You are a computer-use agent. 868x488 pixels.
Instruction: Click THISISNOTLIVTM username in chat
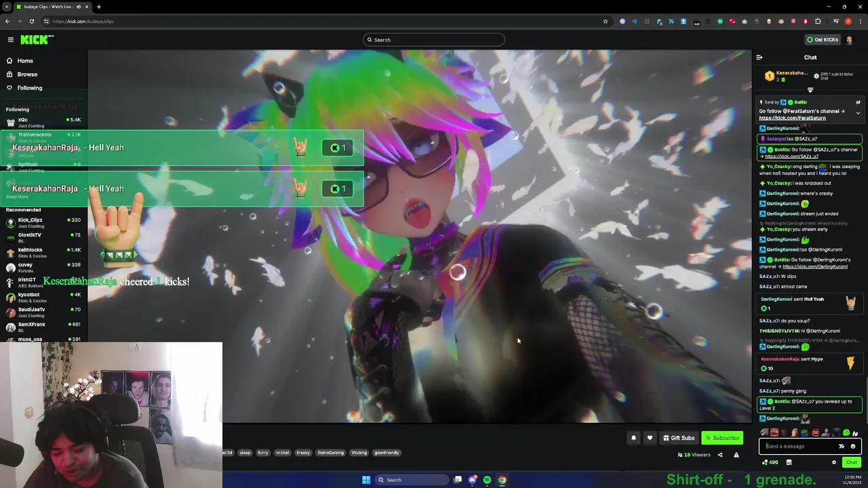(x=779, y=331)
